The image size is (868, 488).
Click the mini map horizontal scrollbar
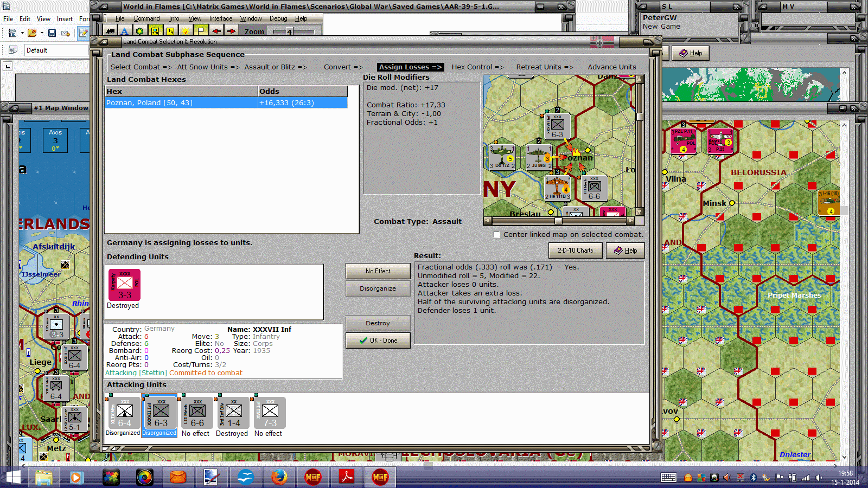pos(559,221)
